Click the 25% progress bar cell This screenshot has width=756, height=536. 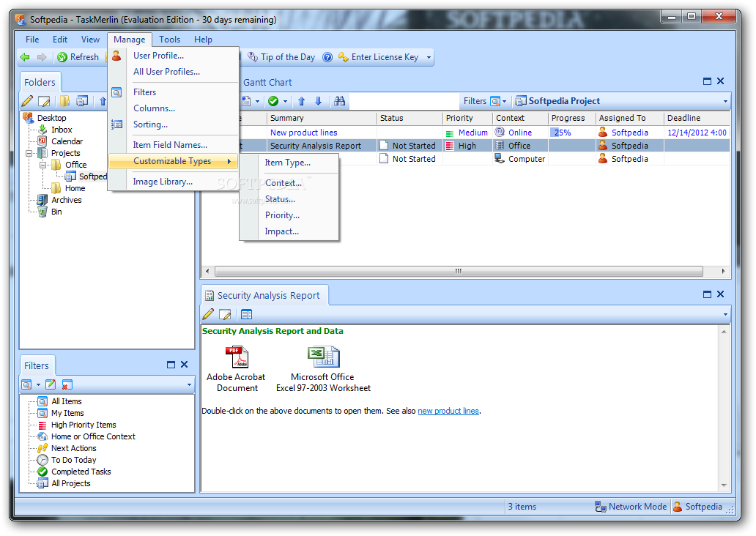571,133
